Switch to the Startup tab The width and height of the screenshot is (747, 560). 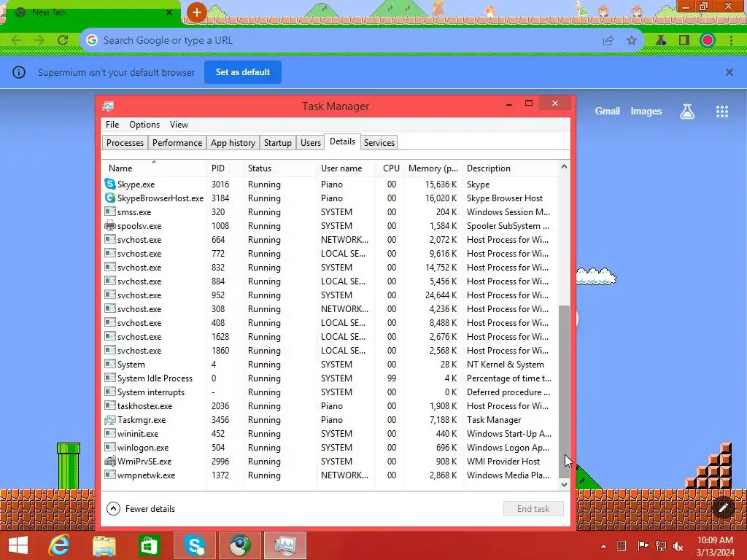(x=278, y=142)
